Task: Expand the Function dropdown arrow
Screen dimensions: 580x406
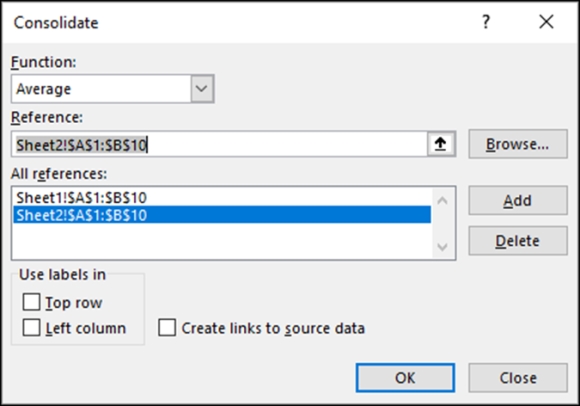Action: 202,89
